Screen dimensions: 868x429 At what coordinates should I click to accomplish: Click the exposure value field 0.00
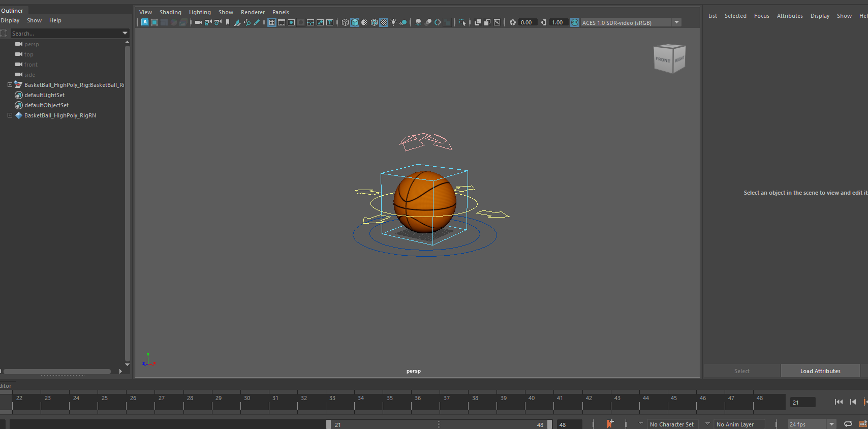(x=528, y=22)
